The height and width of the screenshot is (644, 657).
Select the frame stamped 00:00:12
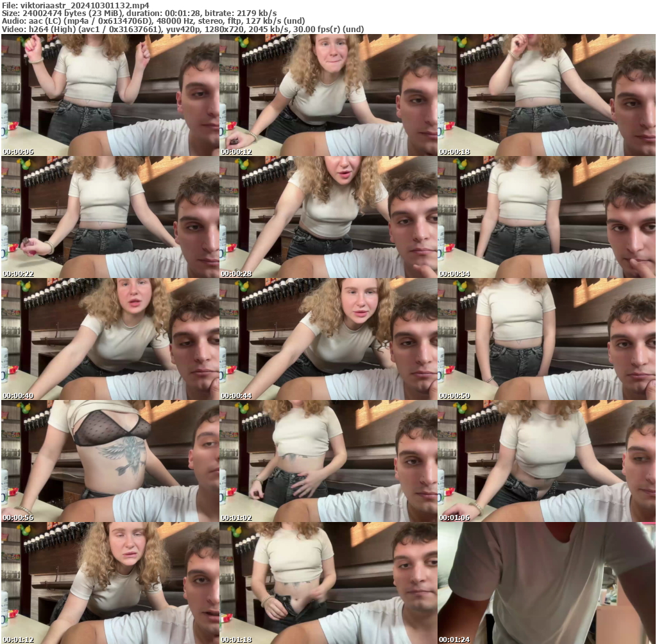[328, 95]
